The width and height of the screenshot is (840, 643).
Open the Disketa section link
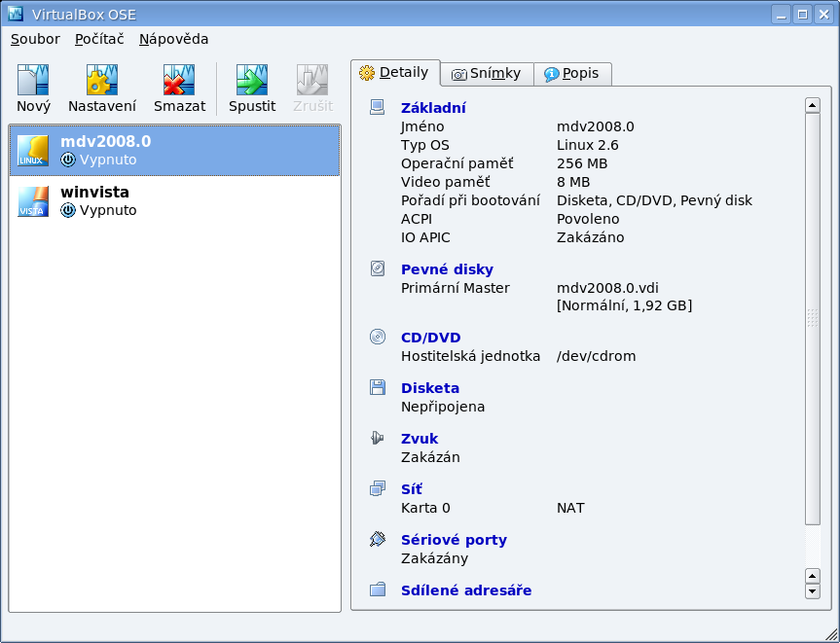(x=430, y=387)
